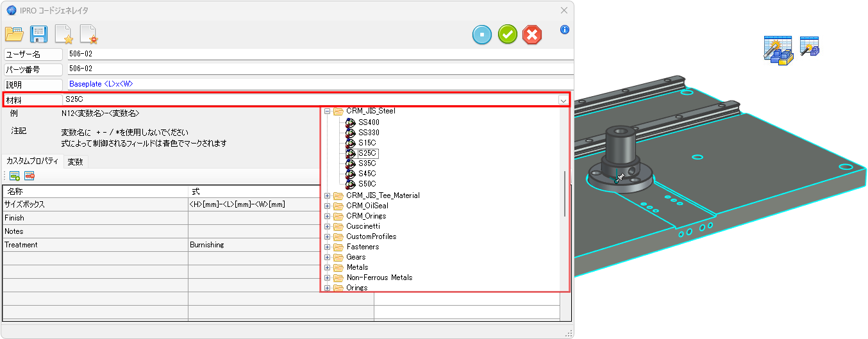Select the S45C material
The height and width of the screenshot is (339, 868).
[x=367, y=173]
